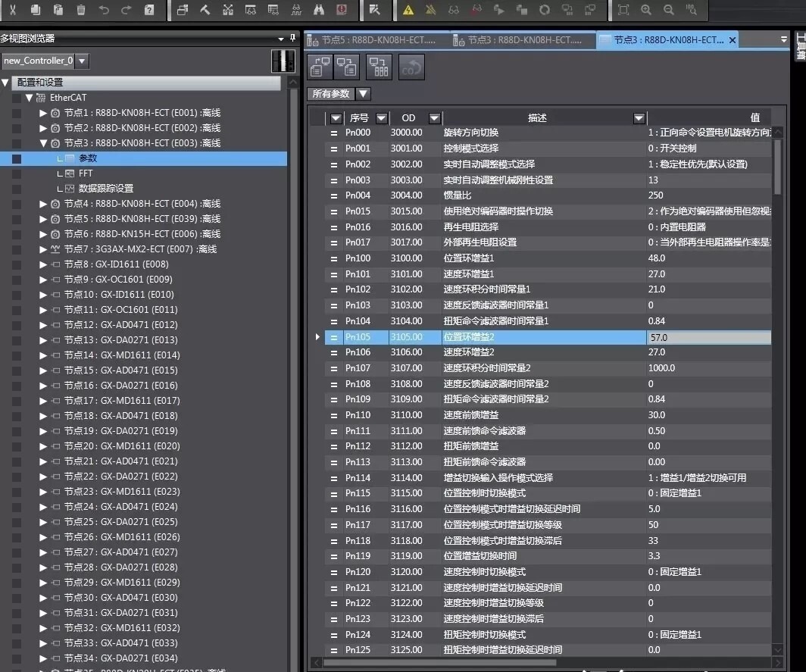This screenshot has width=806, height=672.
Task: Expand 节点1 : R88D-KN08H-ECT (E001)
Action: [43, 113]
